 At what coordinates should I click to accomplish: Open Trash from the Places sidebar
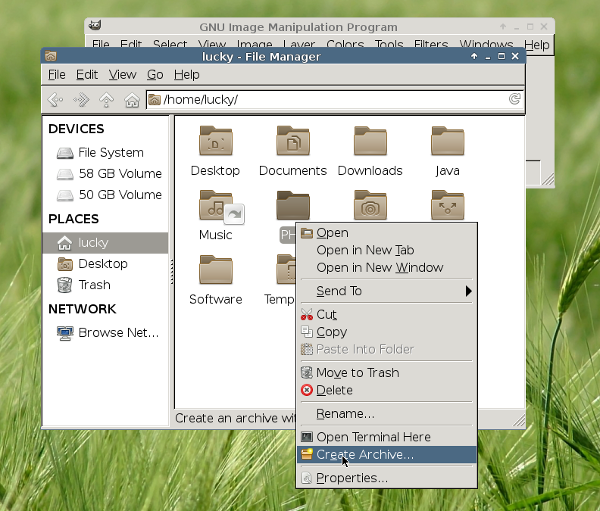click(94, 285)
